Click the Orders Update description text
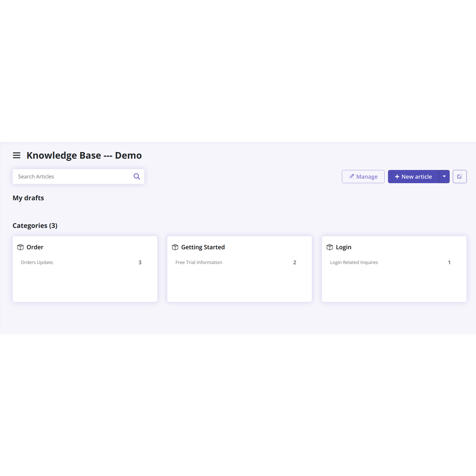This screenshot has width=476, height=476. pyautogui.click(x=37, y=263)
